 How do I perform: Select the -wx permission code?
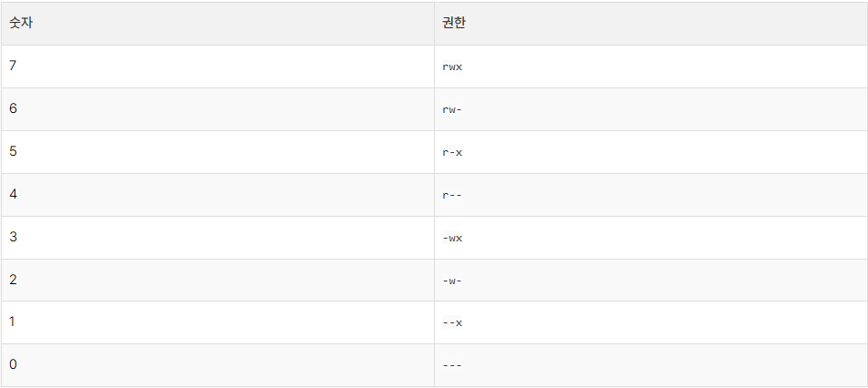coord(452,238)
